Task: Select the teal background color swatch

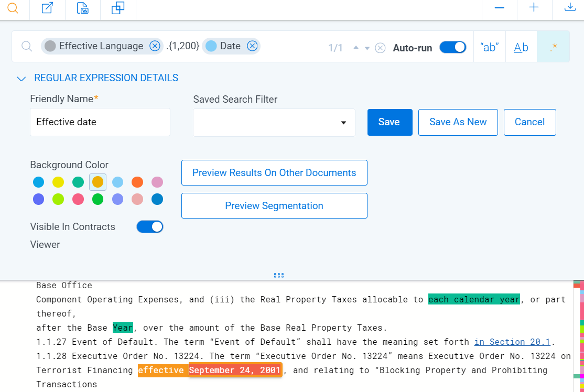Action: pyautogui.click(x=78, y=182)
